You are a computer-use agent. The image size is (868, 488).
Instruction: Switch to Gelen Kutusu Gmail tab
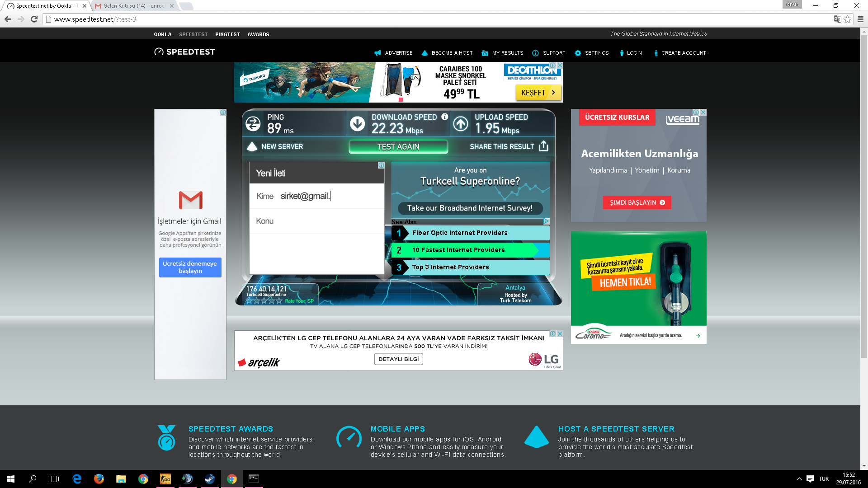click(134, 6)
